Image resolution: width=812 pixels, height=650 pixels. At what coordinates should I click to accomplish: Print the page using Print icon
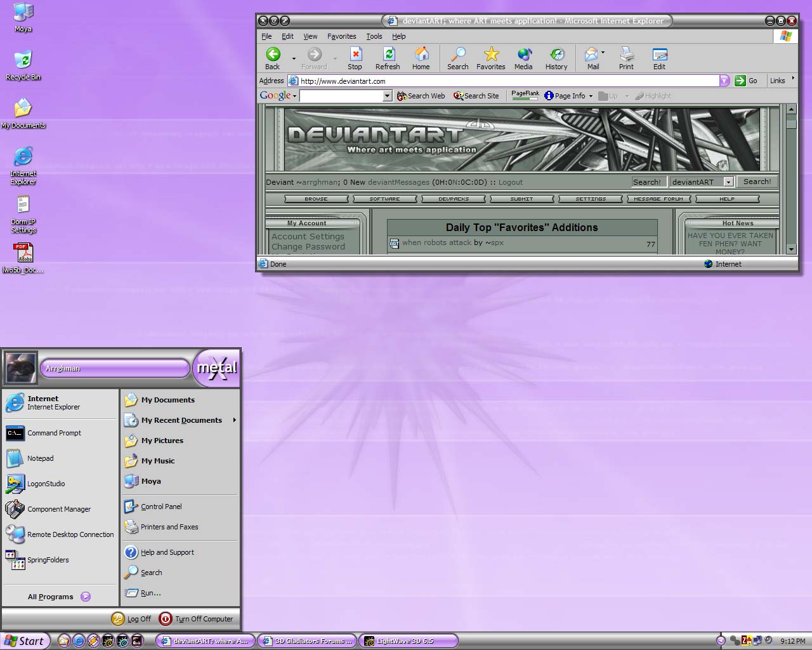click(x=627, y=58)
